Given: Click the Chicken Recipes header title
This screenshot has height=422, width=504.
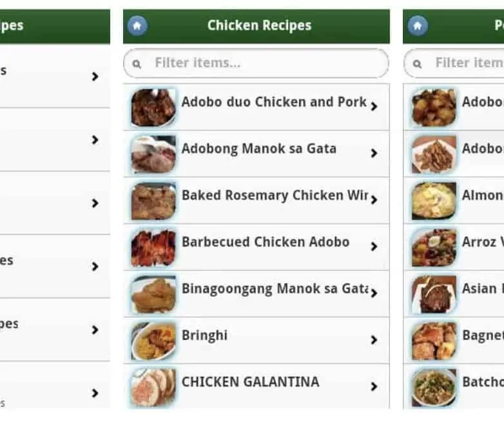Looking at the screenshot, I should coord(259,26).
